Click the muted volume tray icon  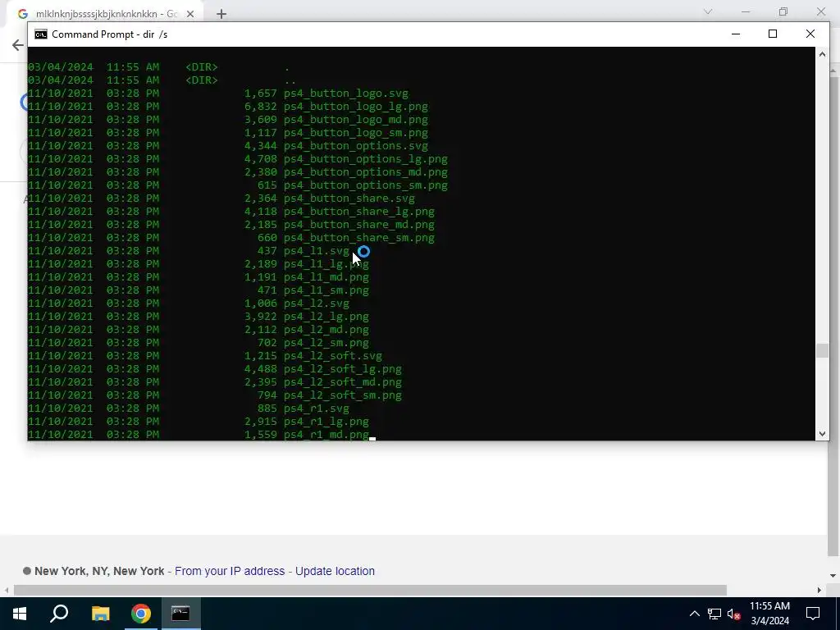(x=734, y=614)
